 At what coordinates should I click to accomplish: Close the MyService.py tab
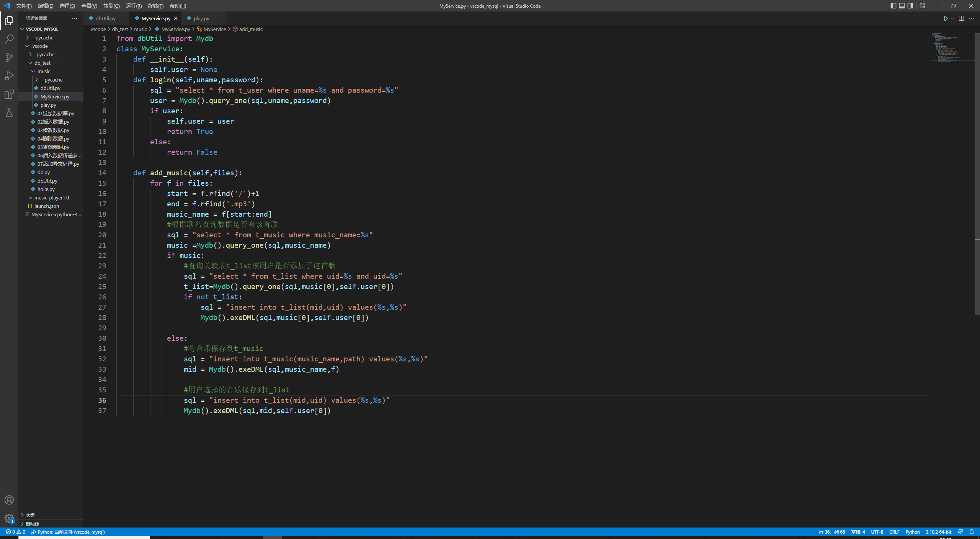pos(176,18)
